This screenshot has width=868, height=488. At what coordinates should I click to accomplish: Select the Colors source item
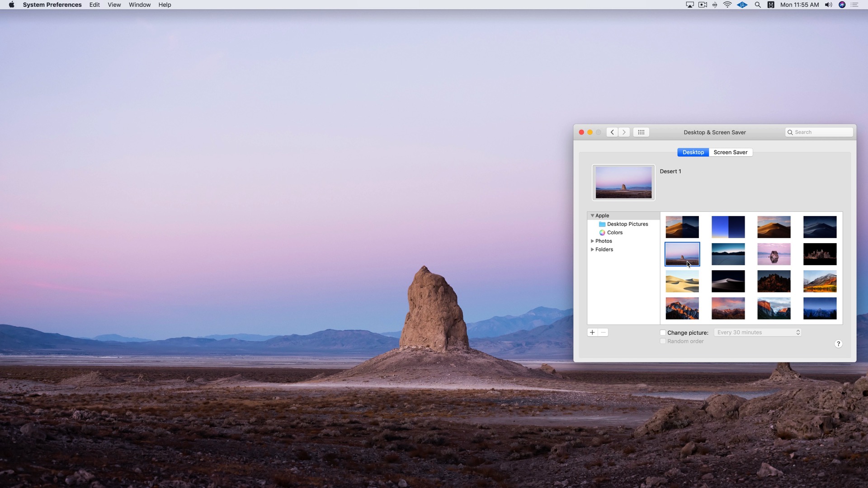click(614, 233)
